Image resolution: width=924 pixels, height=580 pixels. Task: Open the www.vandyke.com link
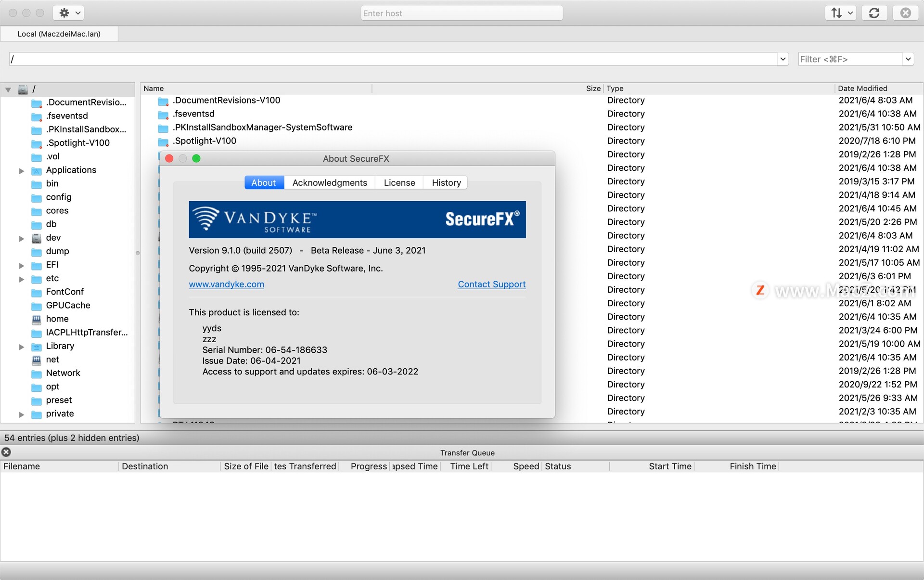pos(226,284)
